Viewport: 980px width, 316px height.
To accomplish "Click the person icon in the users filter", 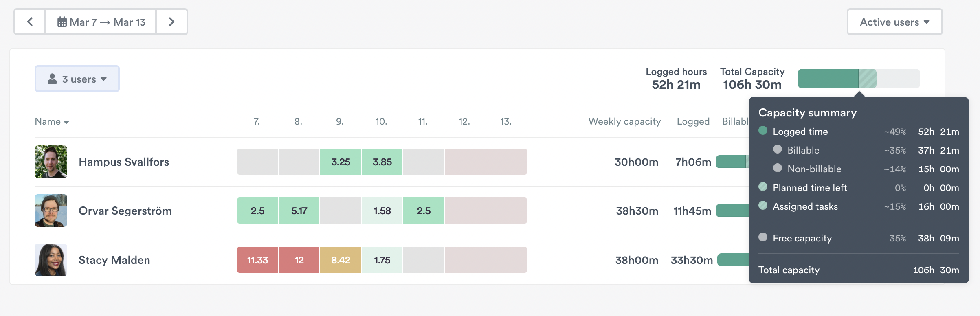I will pos(53,79).
